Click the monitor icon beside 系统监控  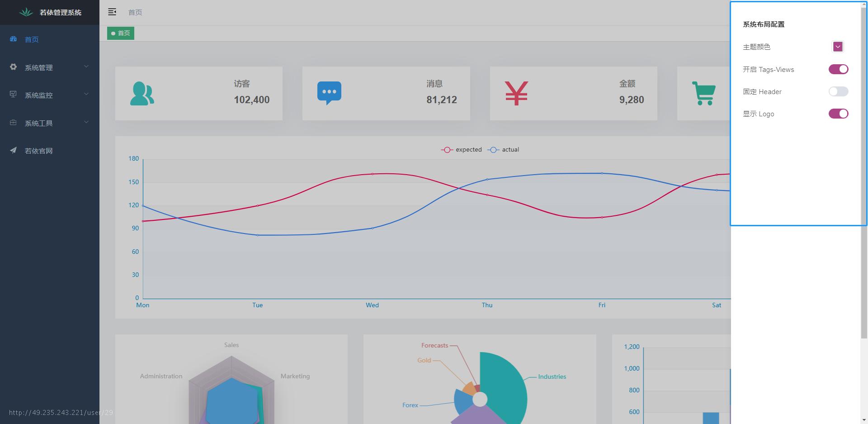[13, 95]
